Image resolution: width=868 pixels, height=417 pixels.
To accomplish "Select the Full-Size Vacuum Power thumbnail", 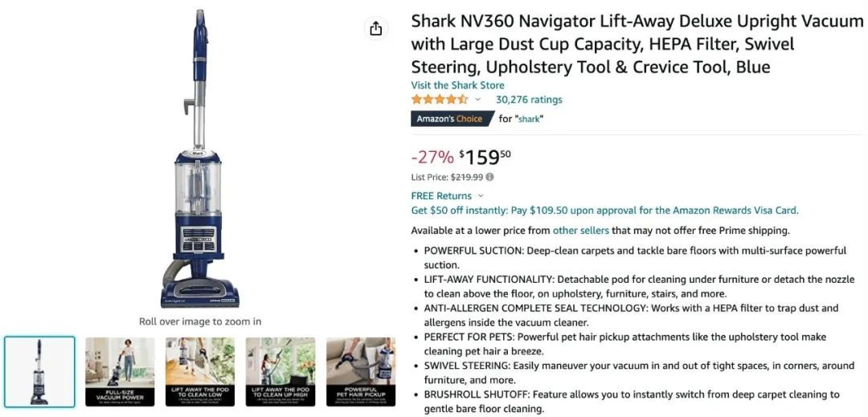I will 120,372.
